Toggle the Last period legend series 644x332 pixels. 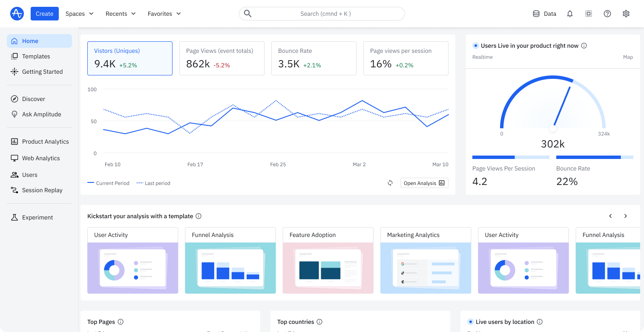[x=153, y=183]
